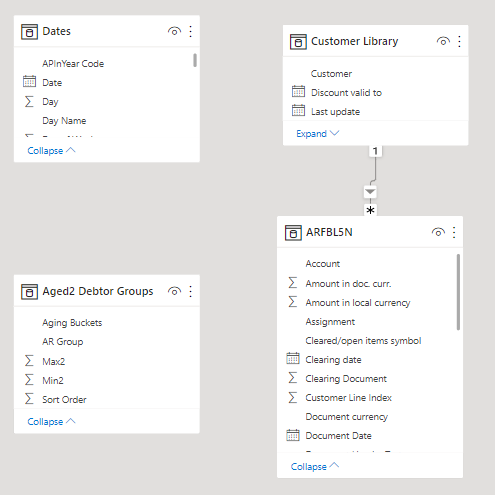This screenshot has width=495, height=495.
Task: Select relationship filter direction arrow
Action: [370, 192]
